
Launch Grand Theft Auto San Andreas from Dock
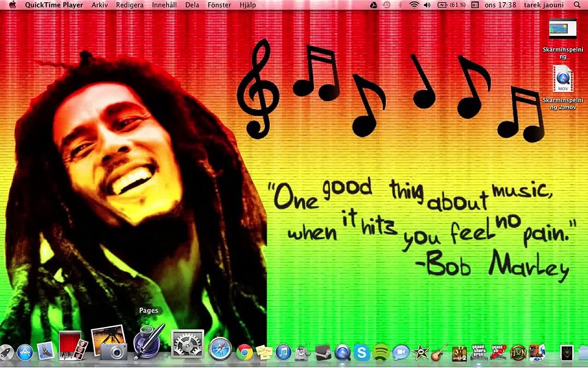(x=478, y=353)
